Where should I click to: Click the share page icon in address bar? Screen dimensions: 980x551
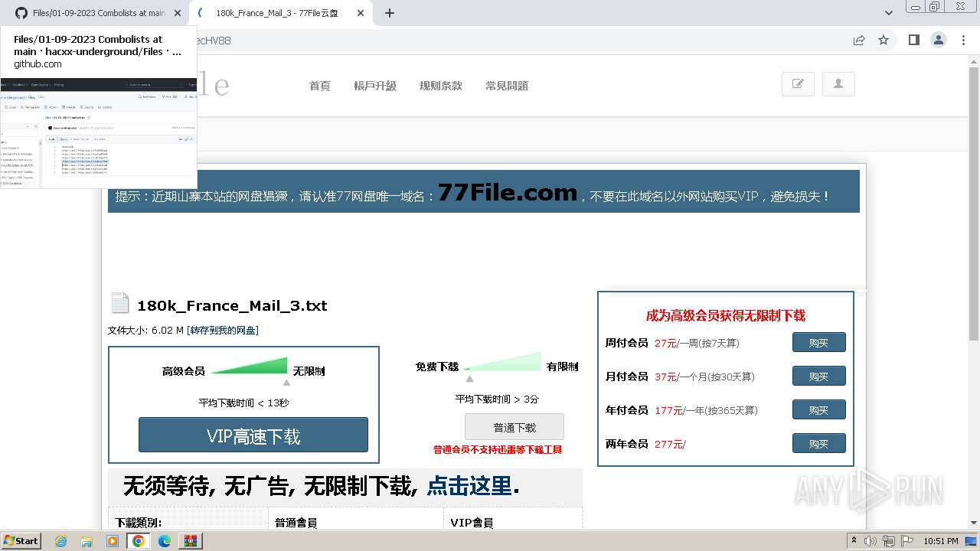(859, 40)
